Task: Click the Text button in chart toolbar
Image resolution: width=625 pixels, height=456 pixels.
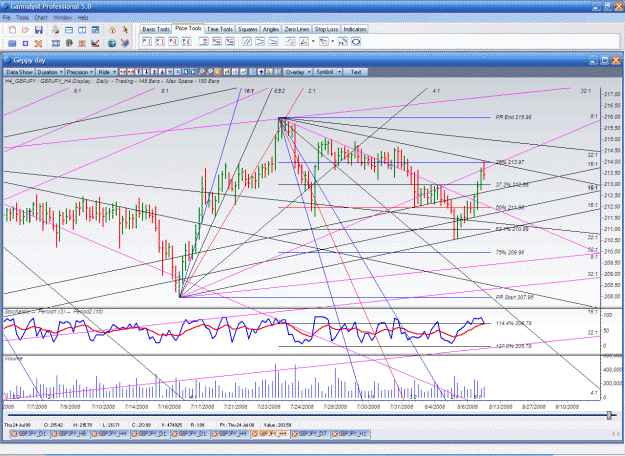Action: 356,72
